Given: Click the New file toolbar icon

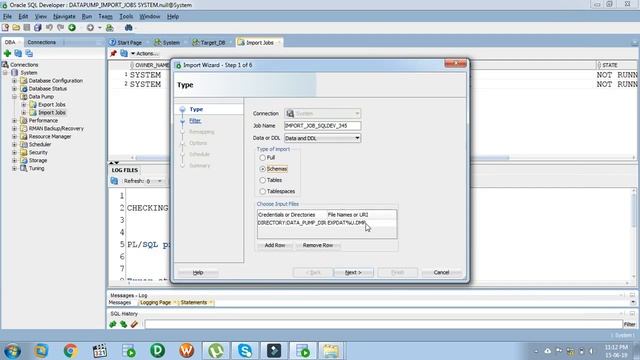Looking at the screenshot, I should tap(5, 28).
